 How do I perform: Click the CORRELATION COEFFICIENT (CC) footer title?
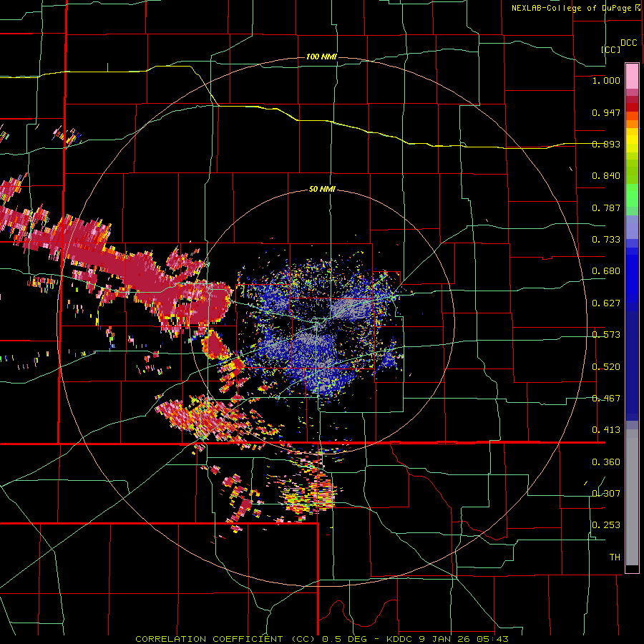coord(225,639)
